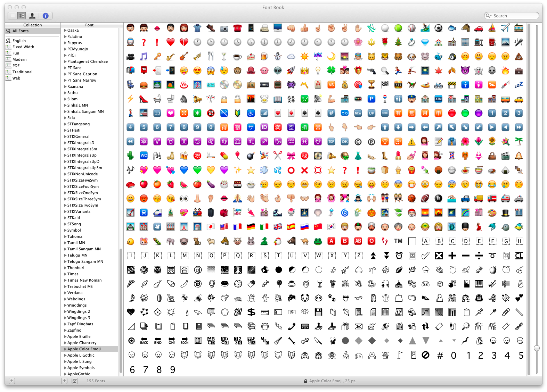547x392 pixels.
Task: Expand the Apple Color Emoji family
Action: 65,349
